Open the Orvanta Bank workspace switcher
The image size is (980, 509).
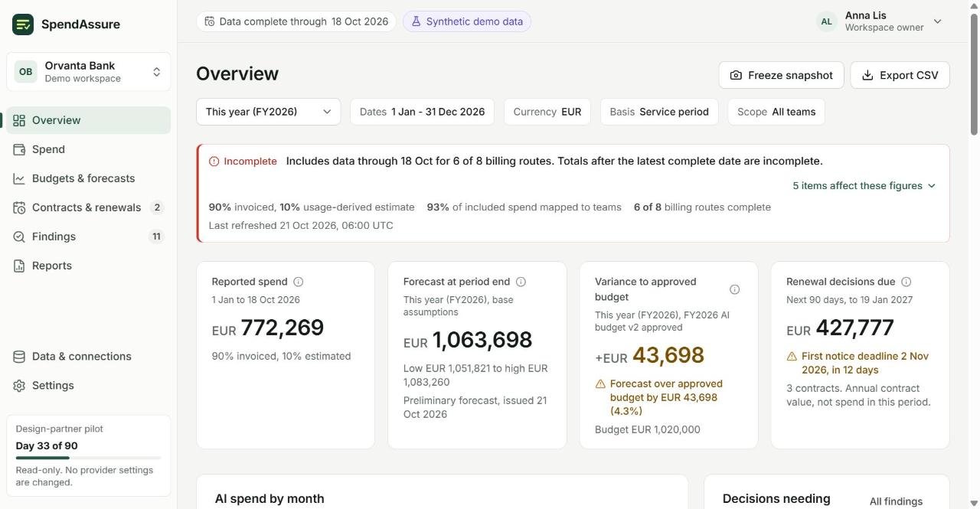coord(89,72)
